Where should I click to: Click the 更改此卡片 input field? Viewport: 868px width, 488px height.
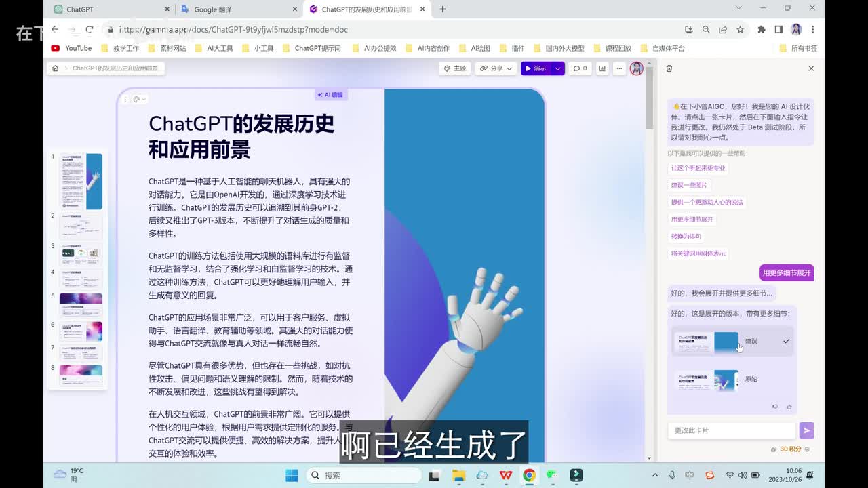[x=731, y=430]
